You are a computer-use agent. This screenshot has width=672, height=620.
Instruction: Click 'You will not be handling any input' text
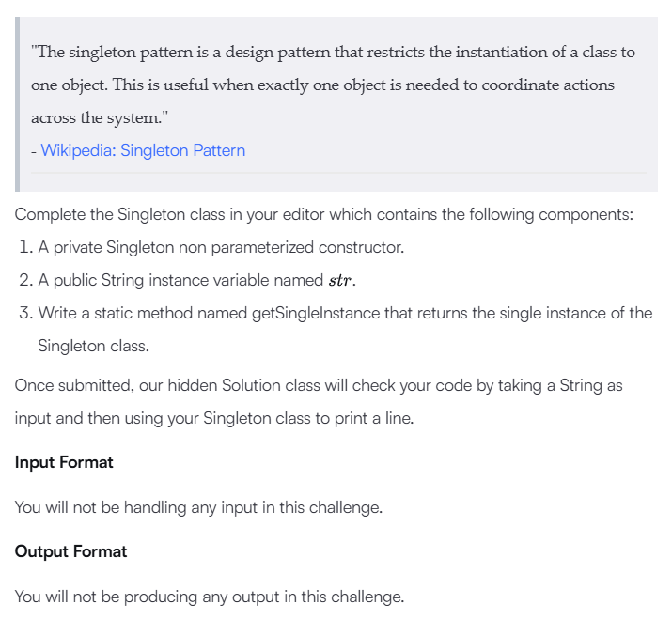point(197,507)
